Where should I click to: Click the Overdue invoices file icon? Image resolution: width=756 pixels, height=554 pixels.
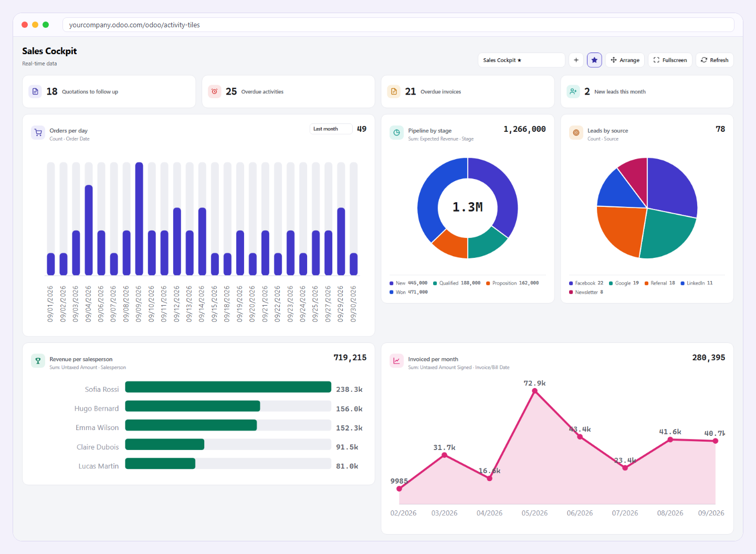click(x=394, y=91)
